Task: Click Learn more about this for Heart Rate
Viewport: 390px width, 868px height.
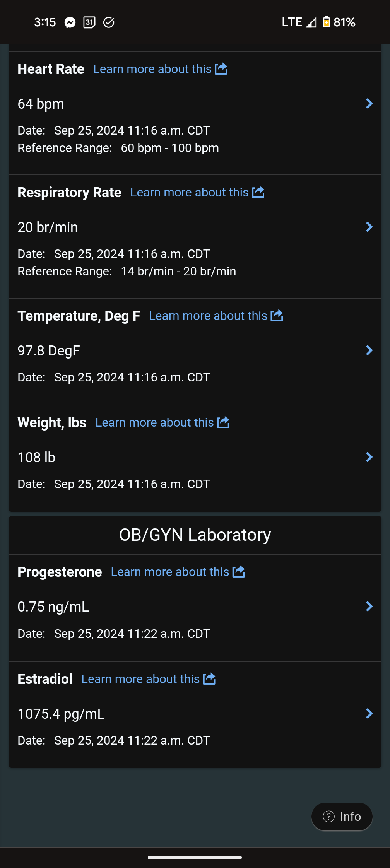Action: click(152, 69)
